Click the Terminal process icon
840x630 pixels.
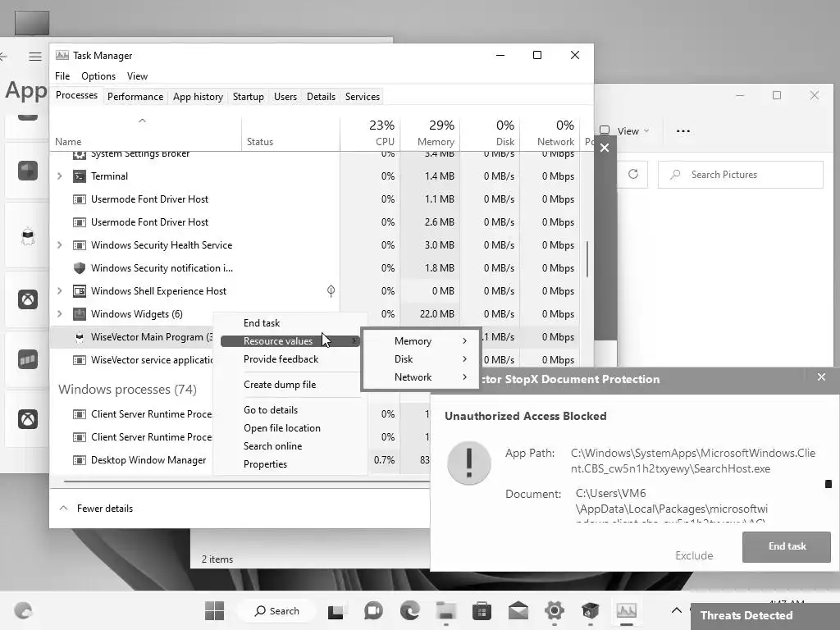tap(80, 176)
